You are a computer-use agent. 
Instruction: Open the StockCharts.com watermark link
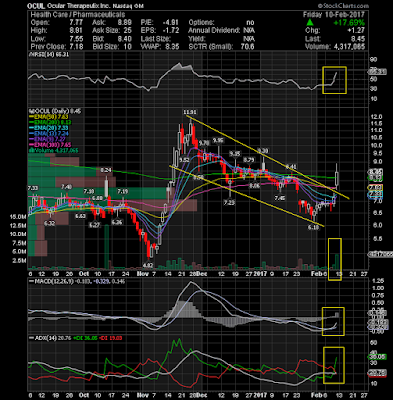coord(343,6)
